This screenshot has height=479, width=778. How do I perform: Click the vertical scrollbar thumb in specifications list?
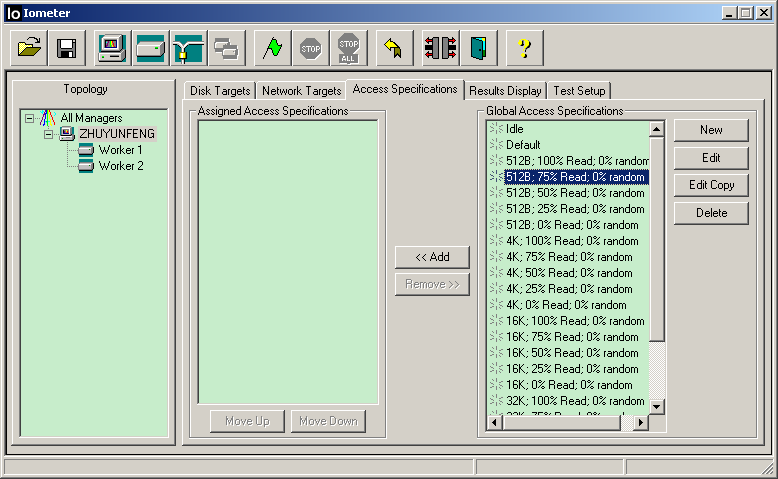(656, 239)
